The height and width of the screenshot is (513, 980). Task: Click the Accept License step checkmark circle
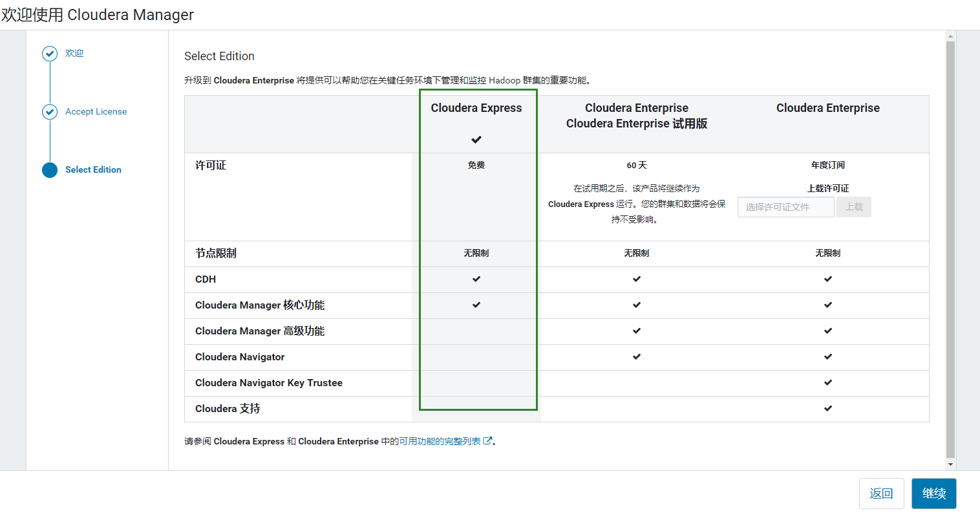click(50, 112)
